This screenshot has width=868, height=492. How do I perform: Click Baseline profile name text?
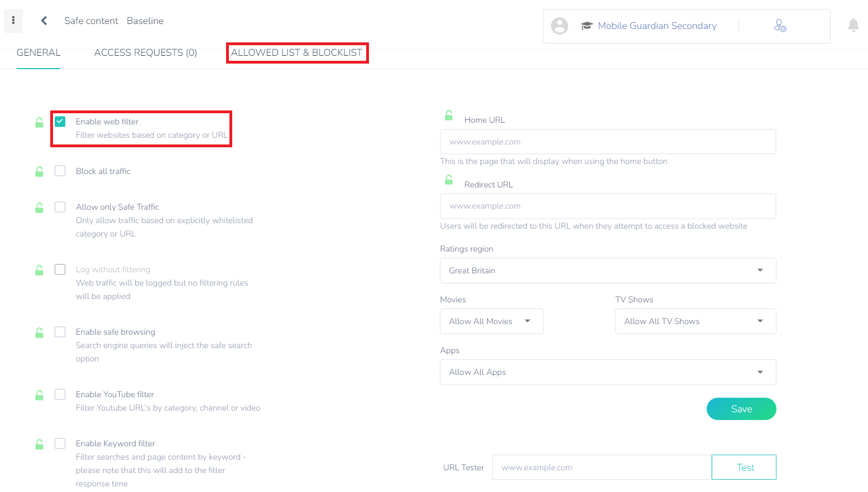pyautogui.click(x=145, y=21)
